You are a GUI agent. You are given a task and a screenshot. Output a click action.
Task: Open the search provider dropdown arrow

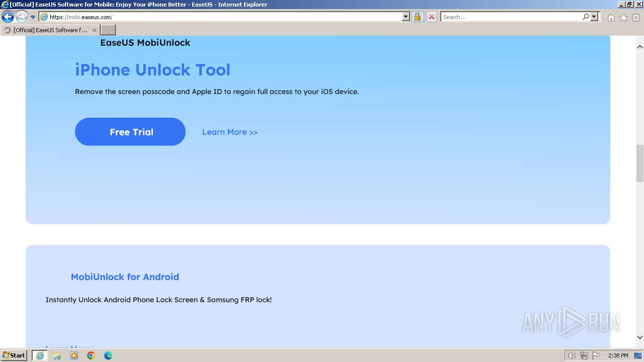click(594, 17)
